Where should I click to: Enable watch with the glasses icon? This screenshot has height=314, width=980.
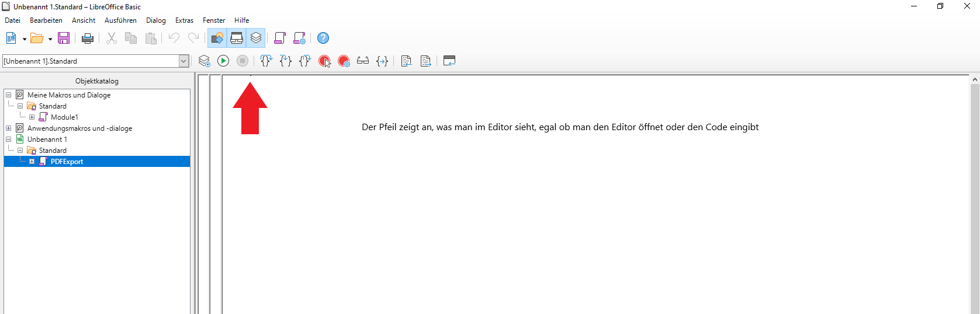pyautogui.click(x=363, y=61)
